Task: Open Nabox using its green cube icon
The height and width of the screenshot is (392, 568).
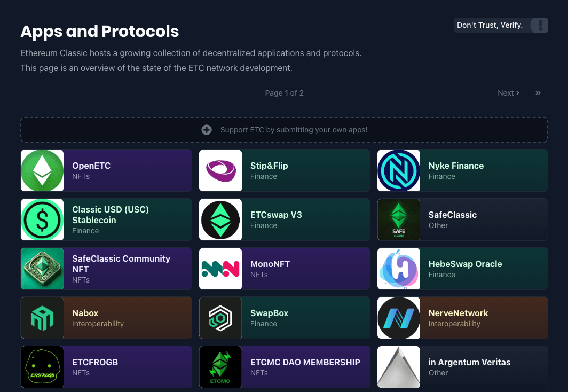Action: coord(42,318)
